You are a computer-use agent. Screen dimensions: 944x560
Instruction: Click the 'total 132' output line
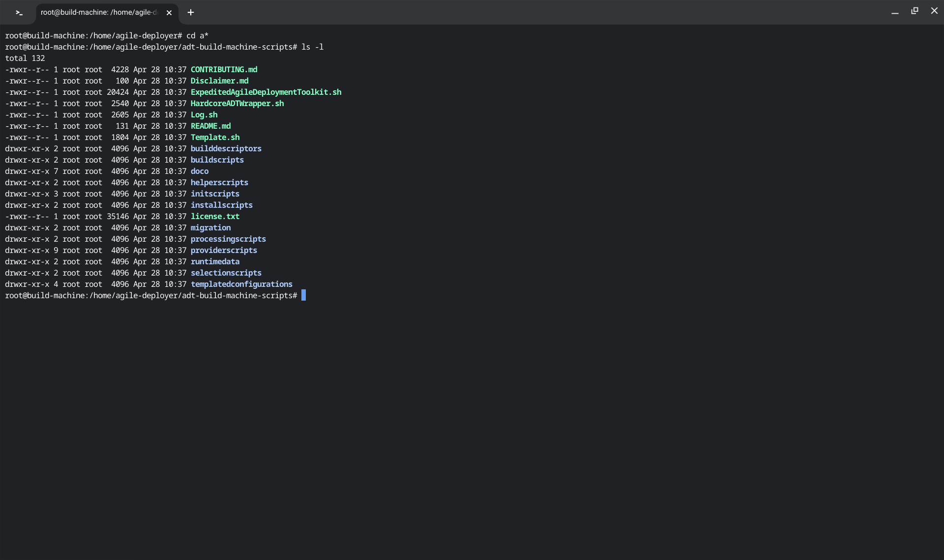pyautogui.click(x=25, y=58)
